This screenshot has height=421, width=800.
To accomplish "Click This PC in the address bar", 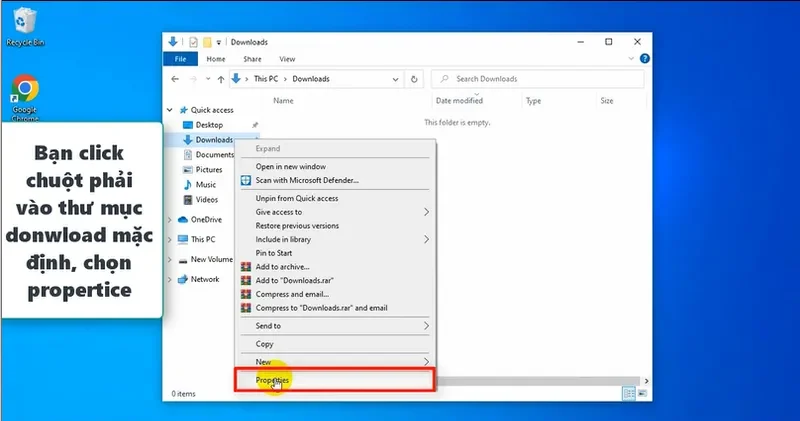I will click(x=266, y=79).
